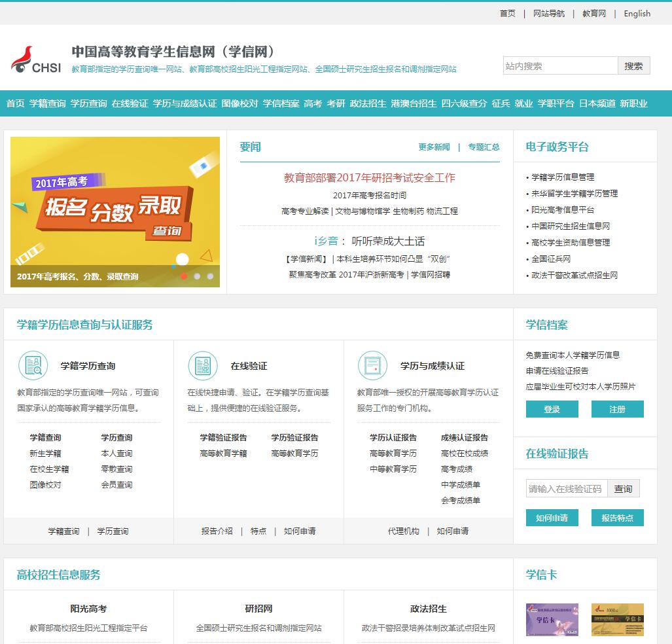Click the 登录 button
Screen dimensions: 672x644
coord(552,409)
